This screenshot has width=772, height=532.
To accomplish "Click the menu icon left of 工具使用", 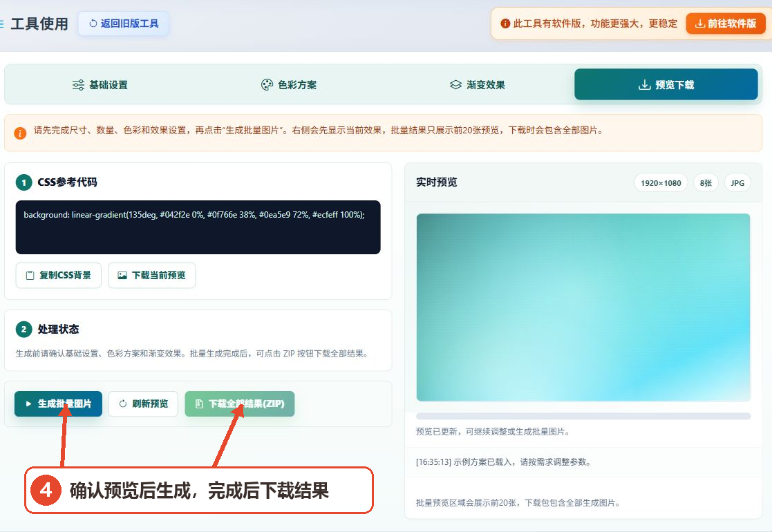I will (x=2, y=23).
